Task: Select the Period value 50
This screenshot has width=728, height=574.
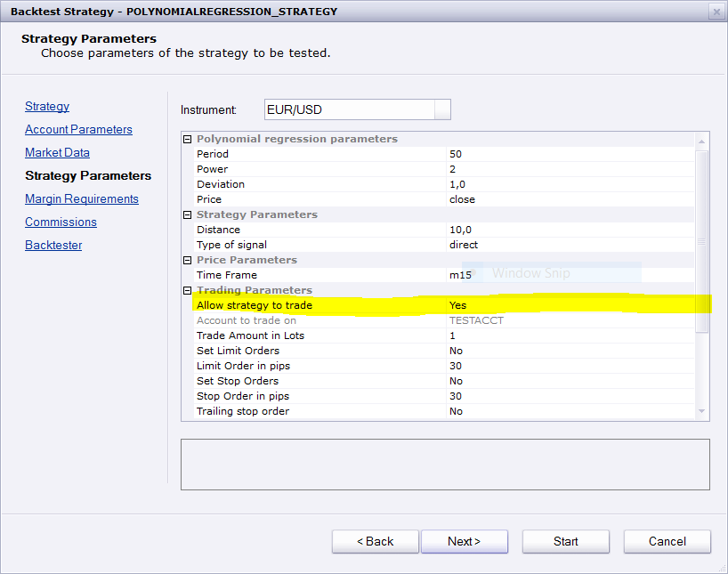Action: [570, 154]
